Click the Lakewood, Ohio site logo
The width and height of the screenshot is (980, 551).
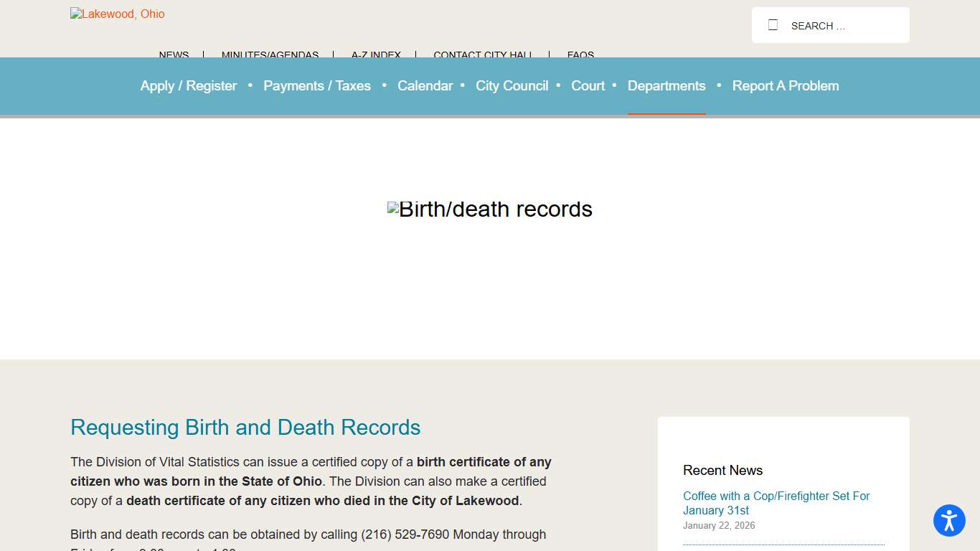click(x=117, y=14)
